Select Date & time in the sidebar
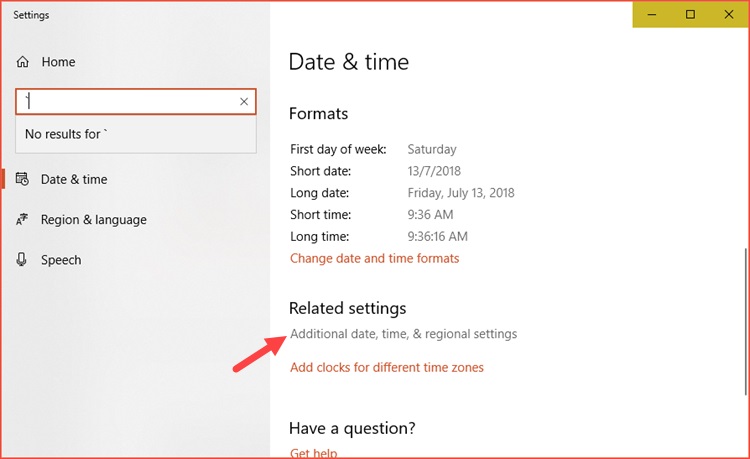The image size is (750, 459). [74, 180]
